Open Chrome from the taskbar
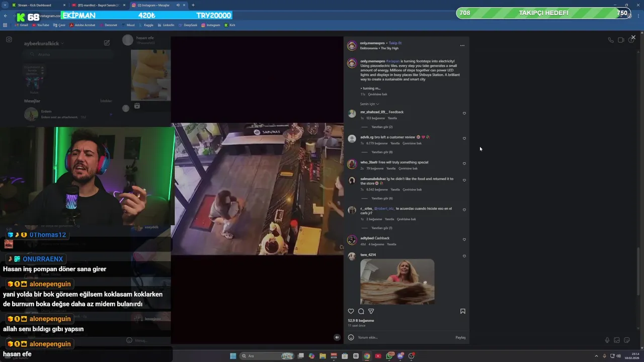 [367, 356]
